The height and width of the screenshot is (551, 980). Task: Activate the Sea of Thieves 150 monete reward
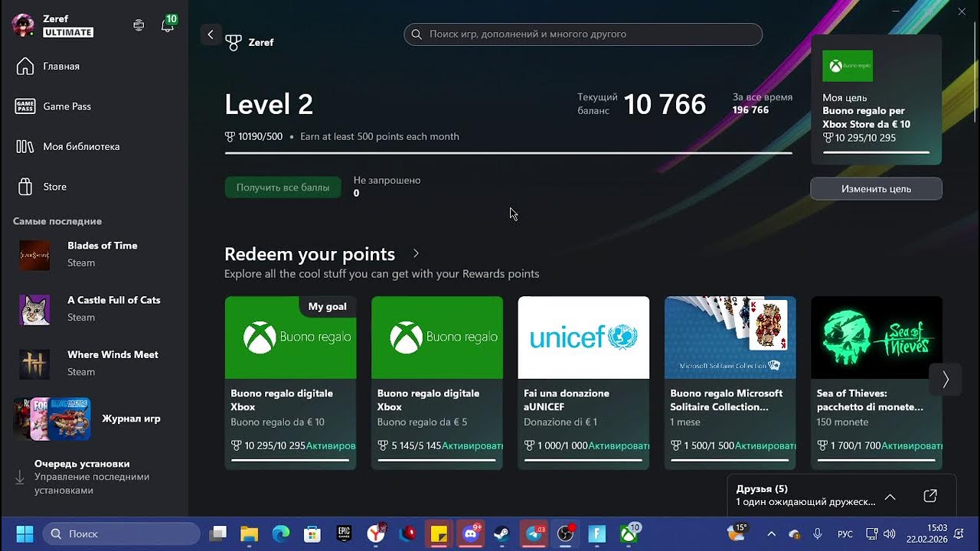click(912, 445)
